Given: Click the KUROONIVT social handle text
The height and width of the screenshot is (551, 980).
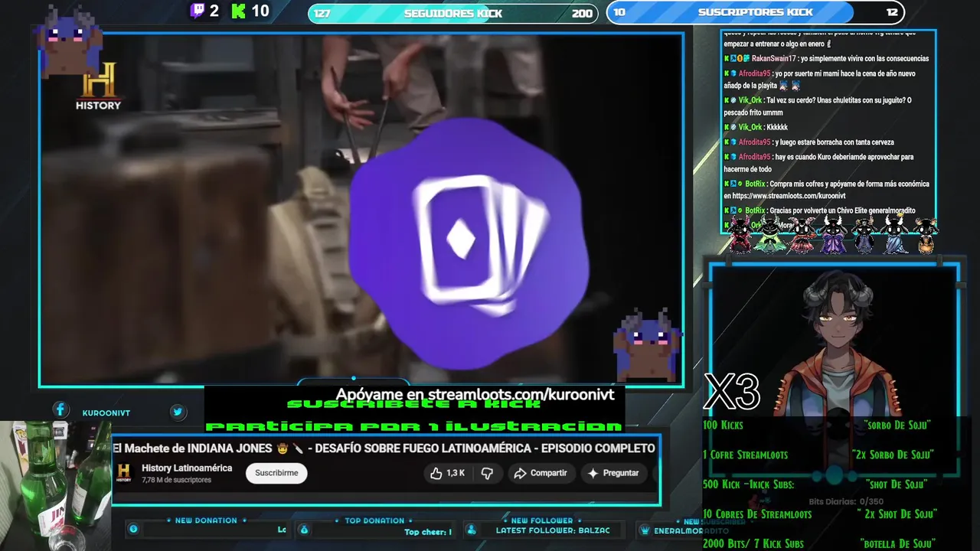Looking at the screenshot, I should [106, 413].
